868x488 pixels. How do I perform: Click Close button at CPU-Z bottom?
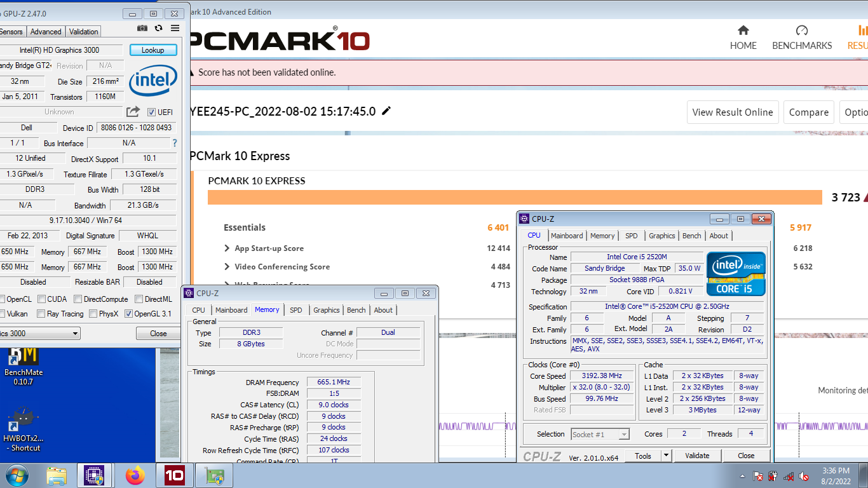(746, 456)
